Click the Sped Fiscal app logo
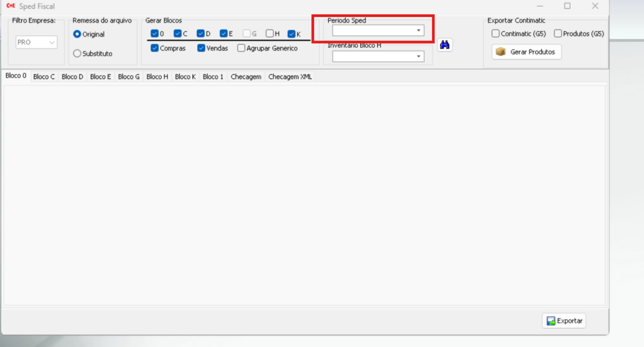 [10, 6]
